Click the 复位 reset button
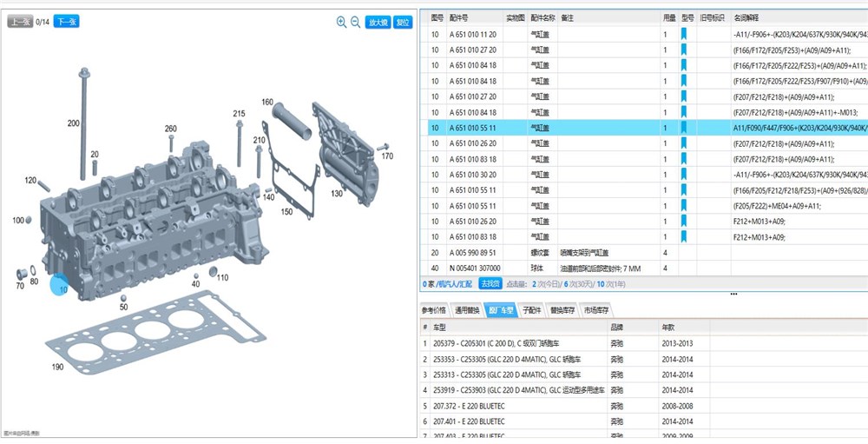Viewport: 868px width, 444px height. click(x=403, y=23)
